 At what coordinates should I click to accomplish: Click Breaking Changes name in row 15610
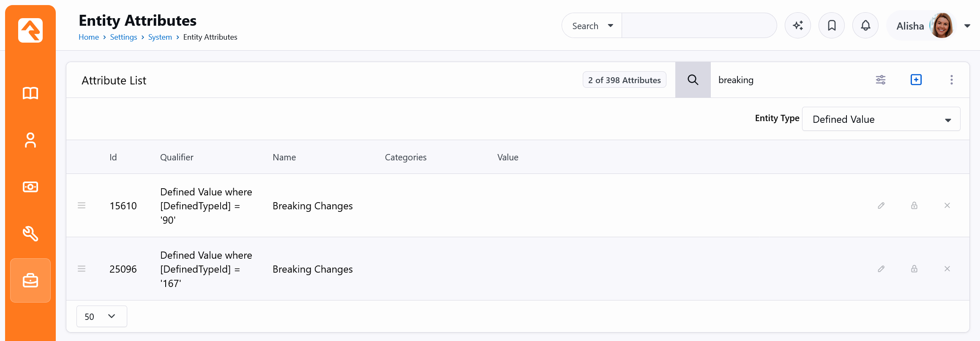313,206
